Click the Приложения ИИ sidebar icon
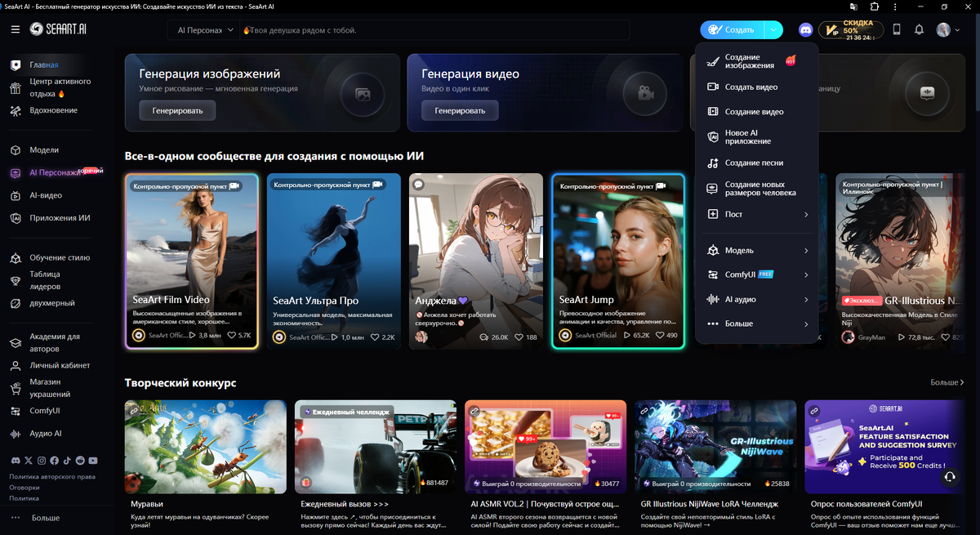The width and height of the screenshot is (980, 535). [x=15, y=218]
